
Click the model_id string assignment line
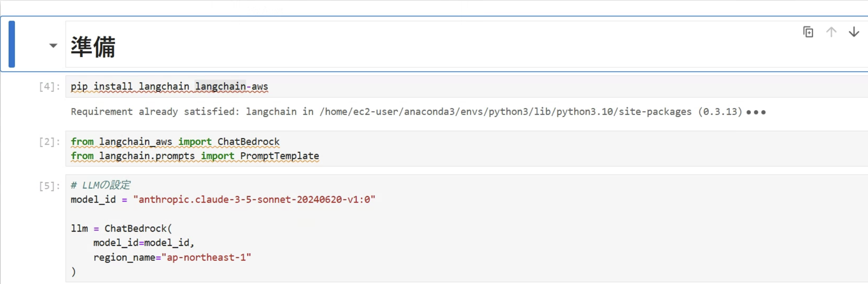click(223, 199)
